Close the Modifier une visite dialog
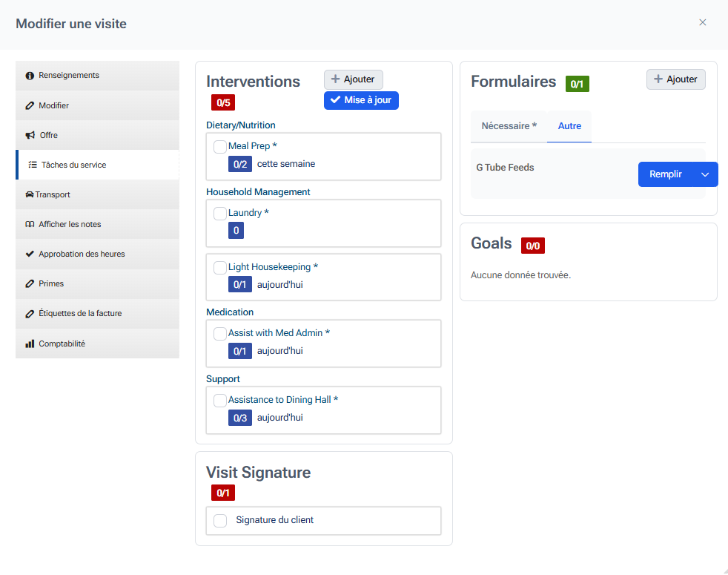 pyautogui.click(x=703, y=22)
